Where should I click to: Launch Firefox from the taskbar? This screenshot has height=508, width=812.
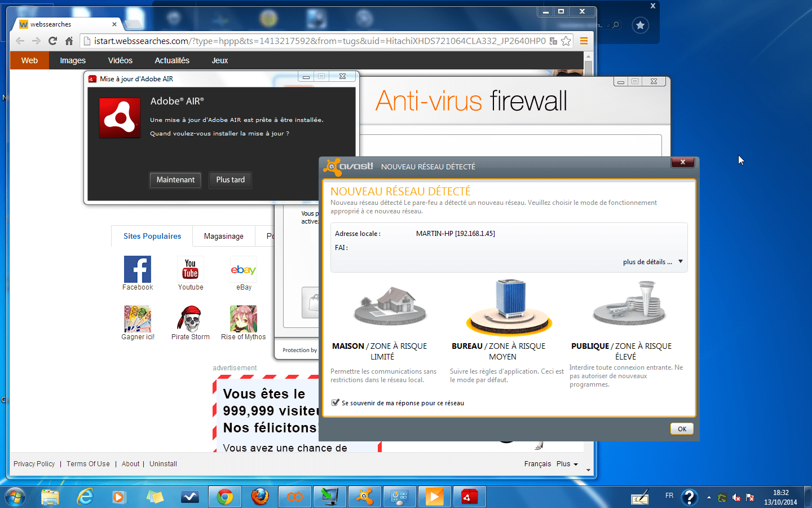260,497
